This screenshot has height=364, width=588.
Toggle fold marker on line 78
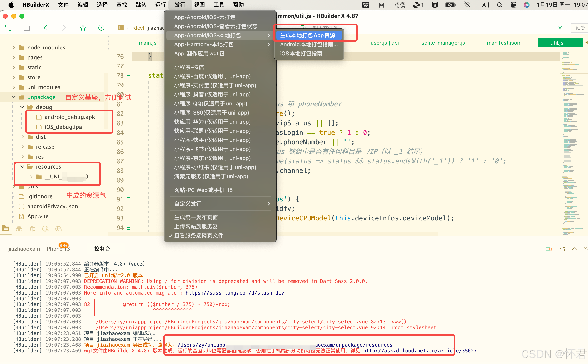128,75
